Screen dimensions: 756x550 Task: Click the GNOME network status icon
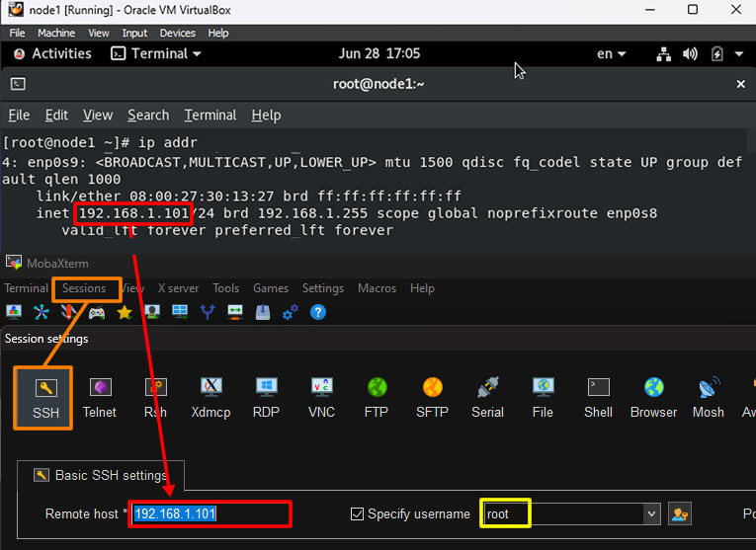pyautogui.click(x=664, y=54)
